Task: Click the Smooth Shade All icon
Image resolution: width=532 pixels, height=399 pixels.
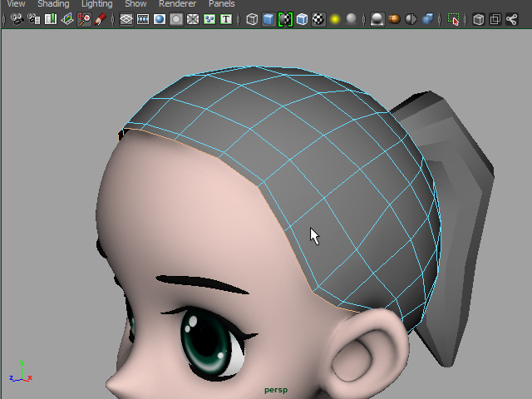Action: 268,19
